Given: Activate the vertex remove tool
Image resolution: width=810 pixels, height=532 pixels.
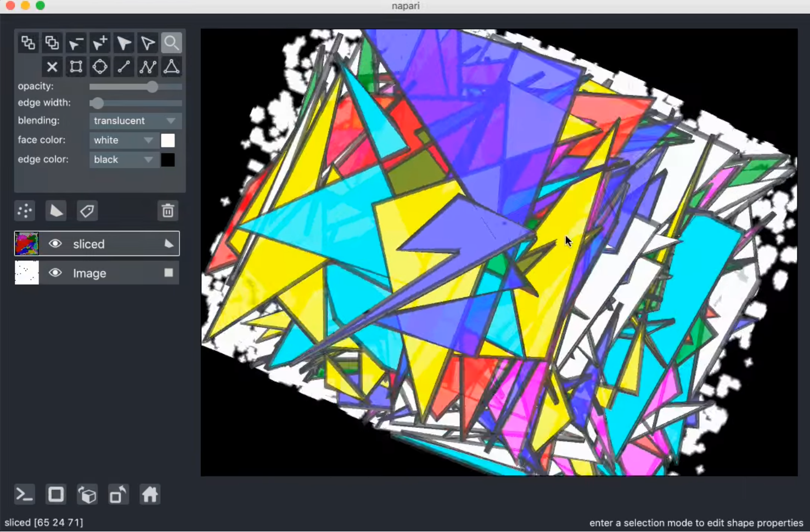Looking at the screenshot, I should point(76,43).
